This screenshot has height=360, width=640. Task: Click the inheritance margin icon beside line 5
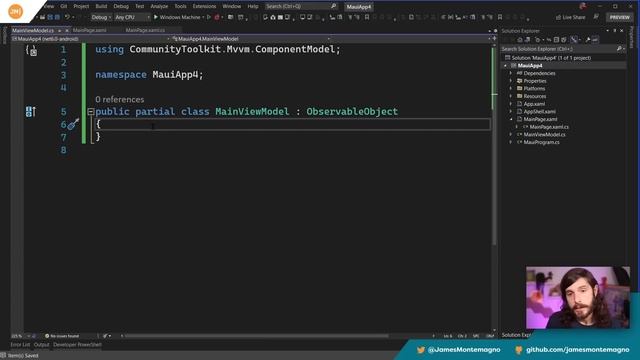point(31,111)
